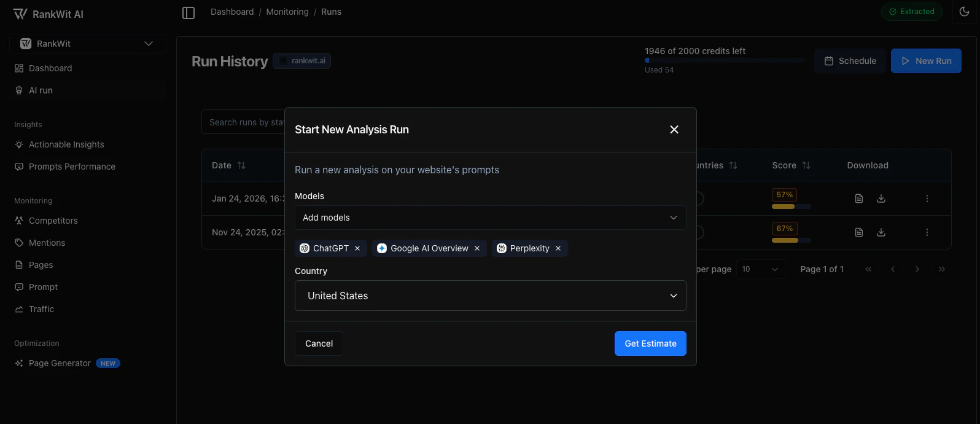The width and height of the screenshot is (980, 424).
Task: Remove the Google AI Overview chip
Action: (x=477, y=248)
